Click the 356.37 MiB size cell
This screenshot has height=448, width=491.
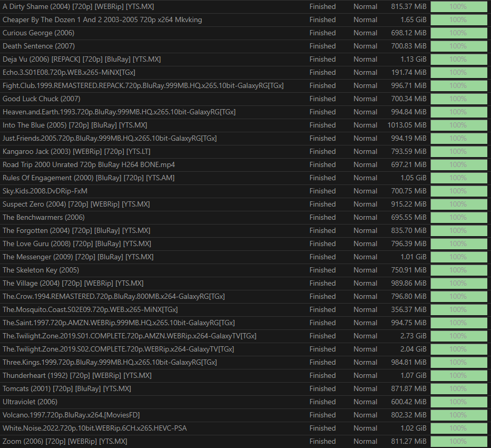(x=409, y=309)
